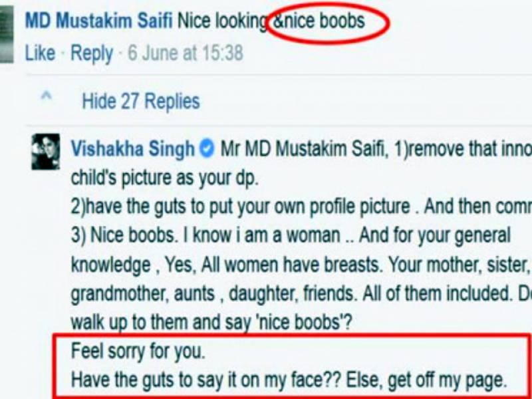Click the "child's picture as your dp." text
The image size is (532, 399).
(x=164, y=178)
